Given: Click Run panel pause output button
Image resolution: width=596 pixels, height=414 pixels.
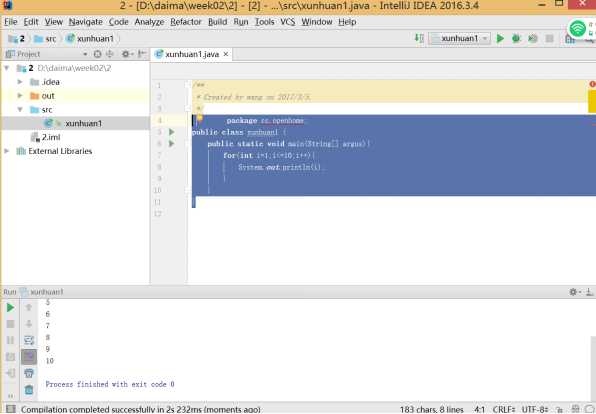Looking at the screenshot, I should pyautogui.click(x=10, y=340).
